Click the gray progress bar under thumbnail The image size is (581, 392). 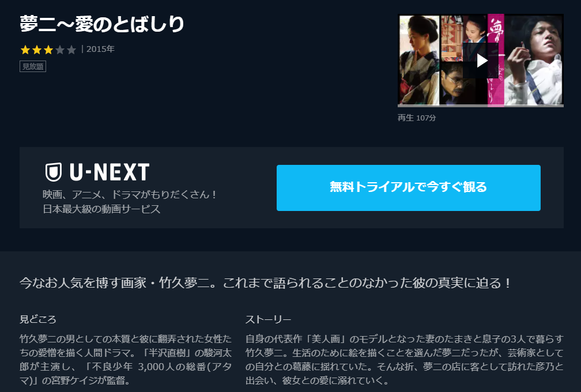(x=481, y=106)
